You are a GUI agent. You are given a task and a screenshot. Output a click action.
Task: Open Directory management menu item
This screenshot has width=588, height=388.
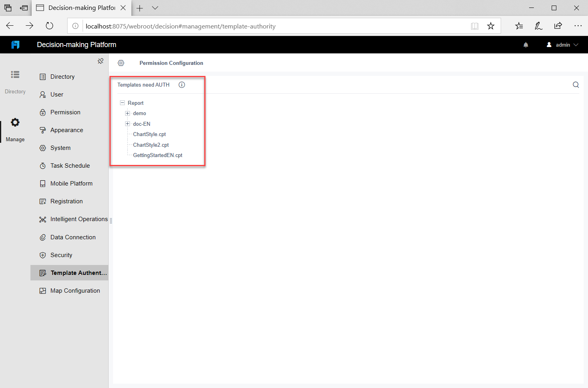69,77
